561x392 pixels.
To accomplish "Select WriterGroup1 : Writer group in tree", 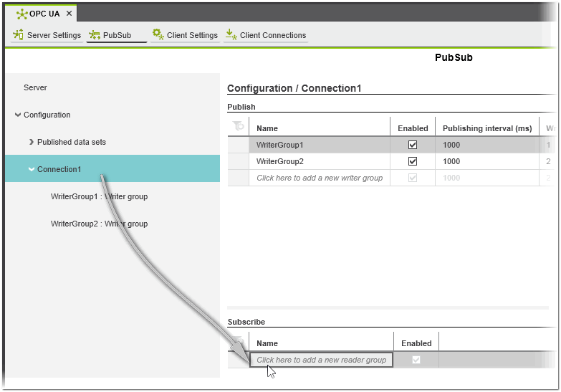I will 99,196.
